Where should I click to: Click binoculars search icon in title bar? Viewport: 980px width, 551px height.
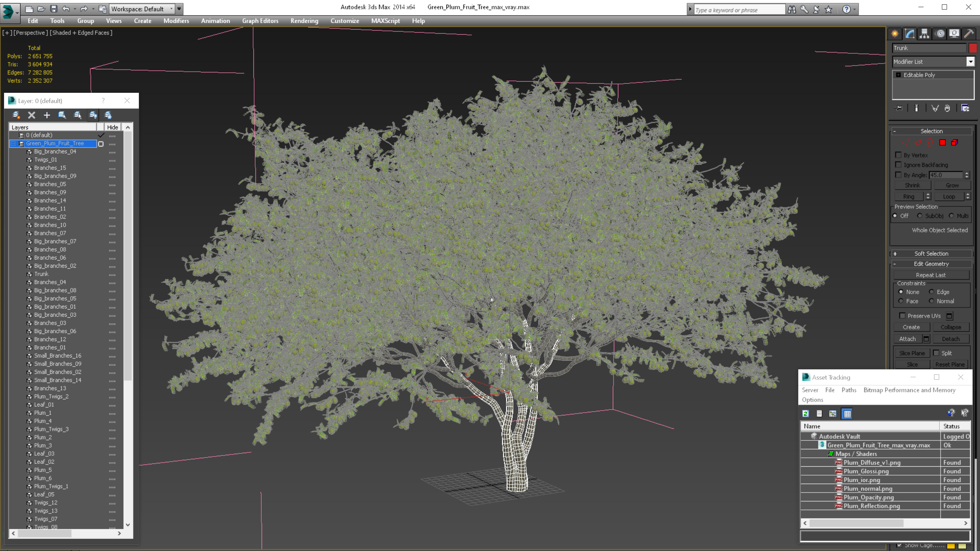[792, 10]
